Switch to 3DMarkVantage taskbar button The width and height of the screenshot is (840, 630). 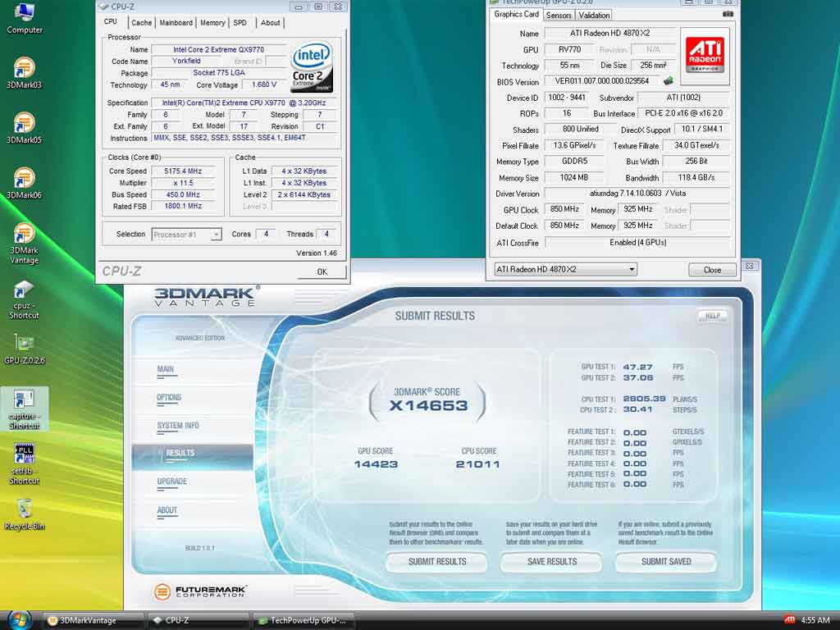pos(93,620)
